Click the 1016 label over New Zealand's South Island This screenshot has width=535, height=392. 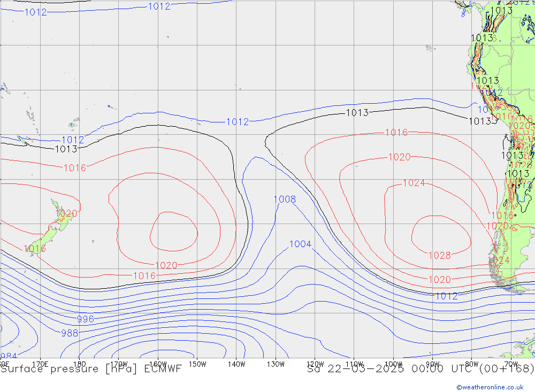point(35,249)
